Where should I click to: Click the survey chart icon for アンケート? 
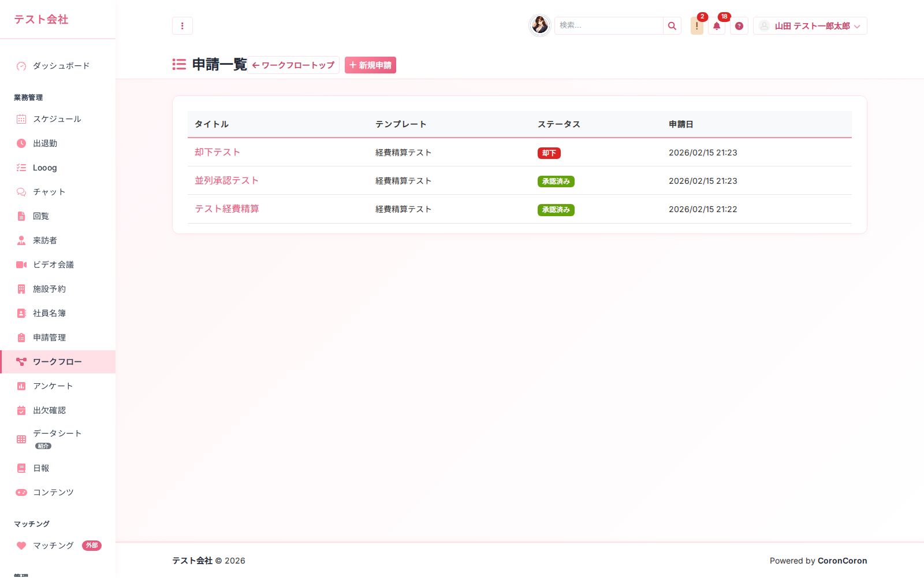coord(21,386)
